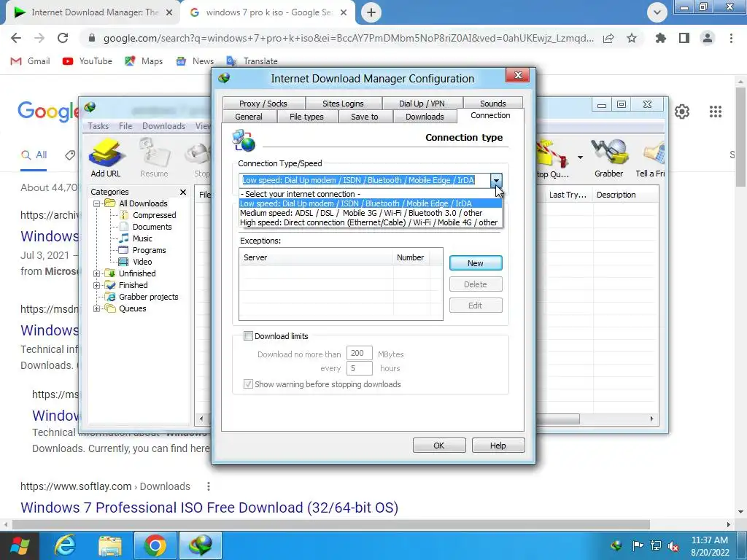Expand the Unfinished category node
747x560 pixels.
coord(97,273)
